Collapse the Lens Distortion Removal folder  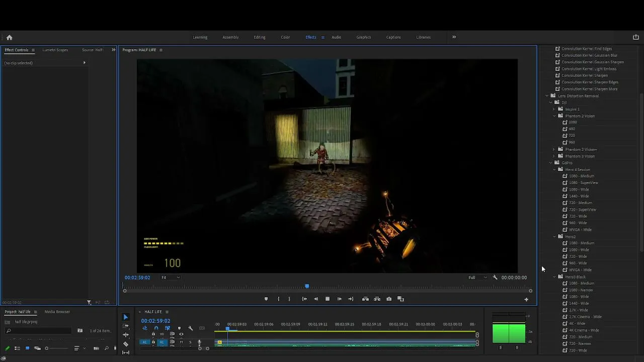point(547,96)
